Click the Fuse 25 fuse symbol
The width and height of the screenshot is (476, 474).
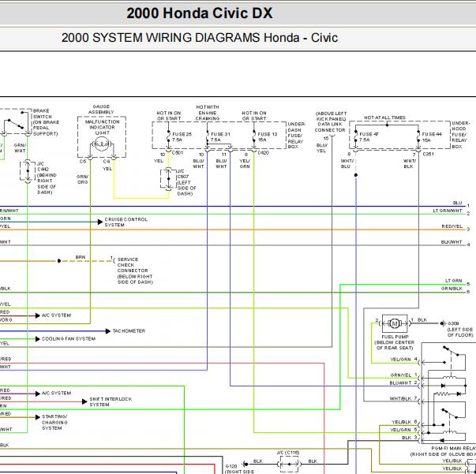pyautogui.click(x=168, y=136)
